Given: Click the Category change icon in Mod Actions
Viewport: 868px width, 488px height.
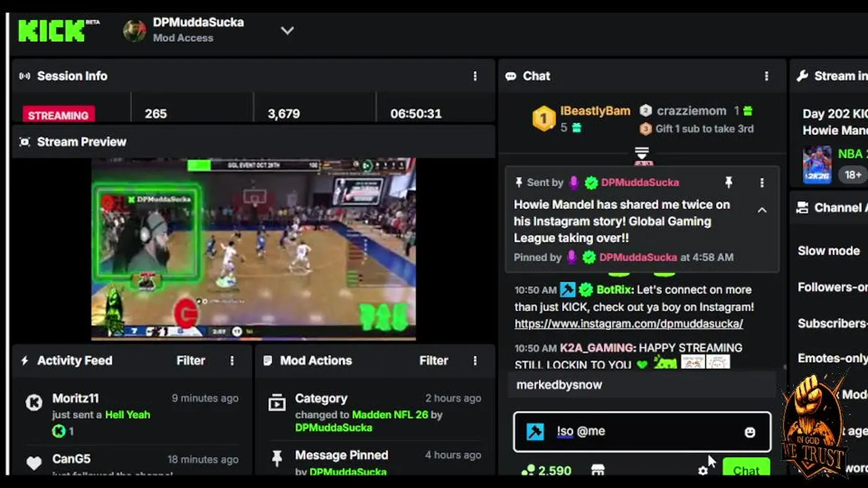Looking at the screenshot, I should pyautogui.click(x=277, y=403).
